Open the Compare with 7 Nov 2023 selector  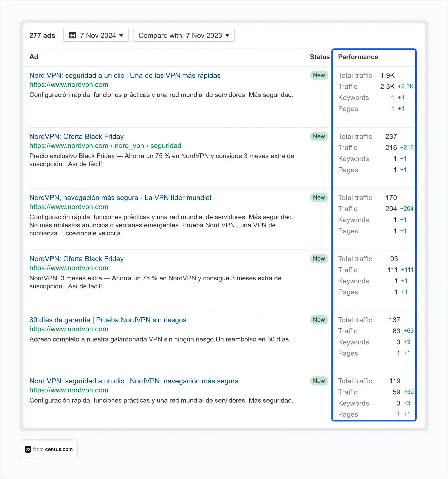183,35
